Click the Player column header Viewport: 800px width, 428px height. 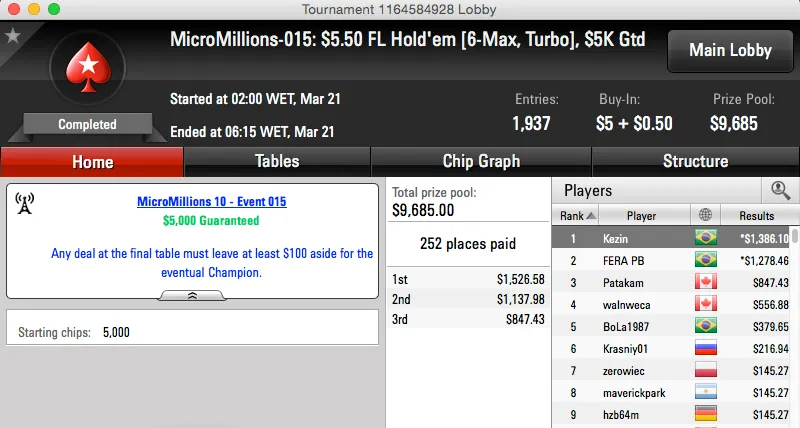click(x=641, y=215)
